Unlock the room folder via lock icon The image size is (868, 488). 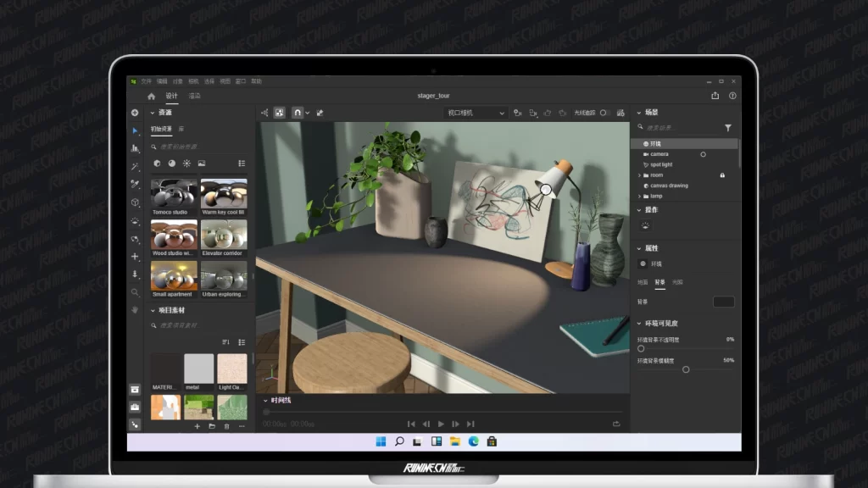722,175
